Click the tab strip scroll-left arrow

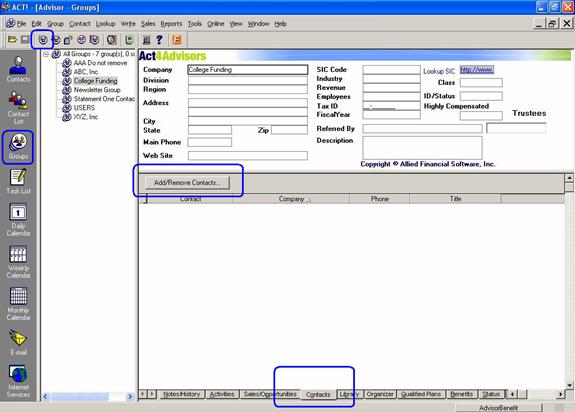[x=143, y=394]
